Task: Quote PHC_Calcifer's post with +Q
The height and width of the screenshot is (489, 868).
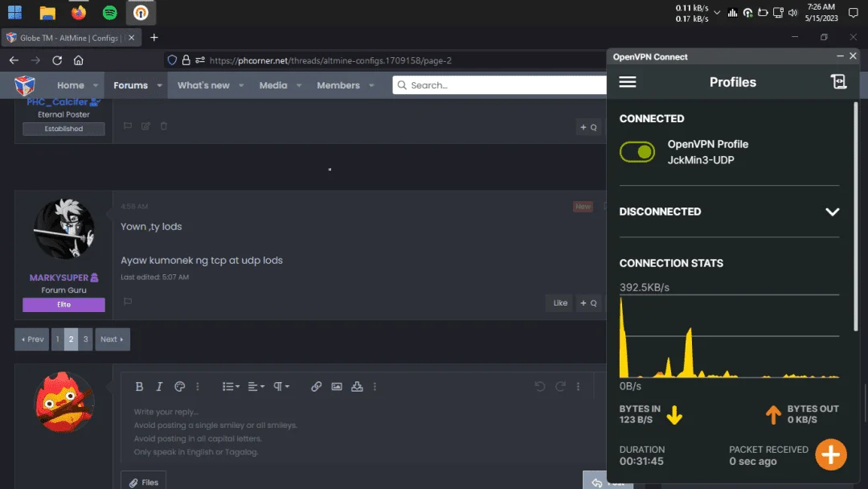Action: pyautogui.click(x=588, y=127)
